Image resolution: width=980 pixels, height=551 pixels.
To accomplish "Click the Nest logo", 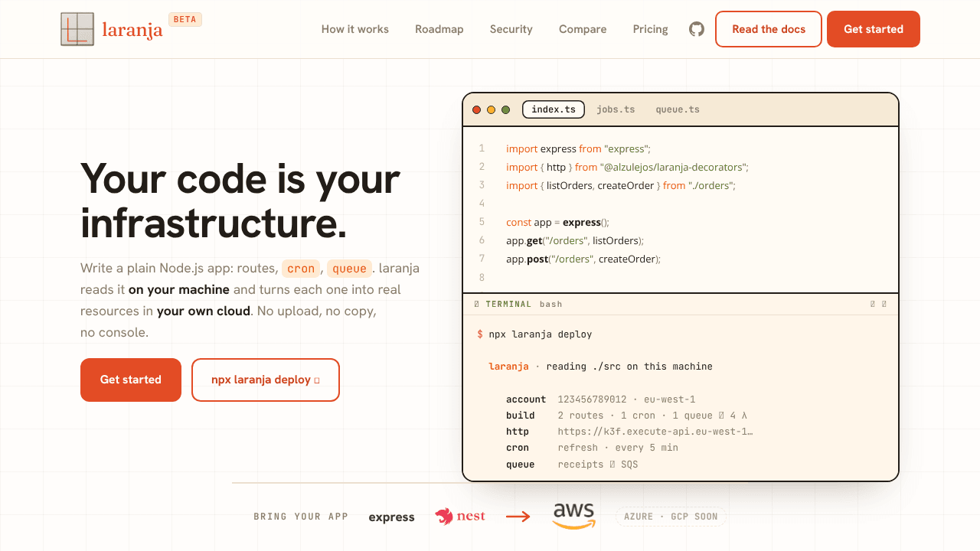I will [x=460, y=517].
